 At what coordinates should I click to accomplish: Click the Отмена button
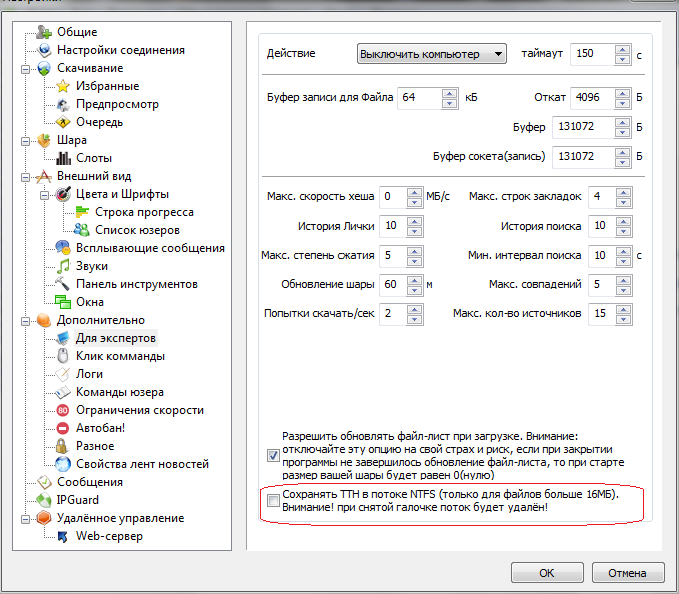[x=627, y=573]
